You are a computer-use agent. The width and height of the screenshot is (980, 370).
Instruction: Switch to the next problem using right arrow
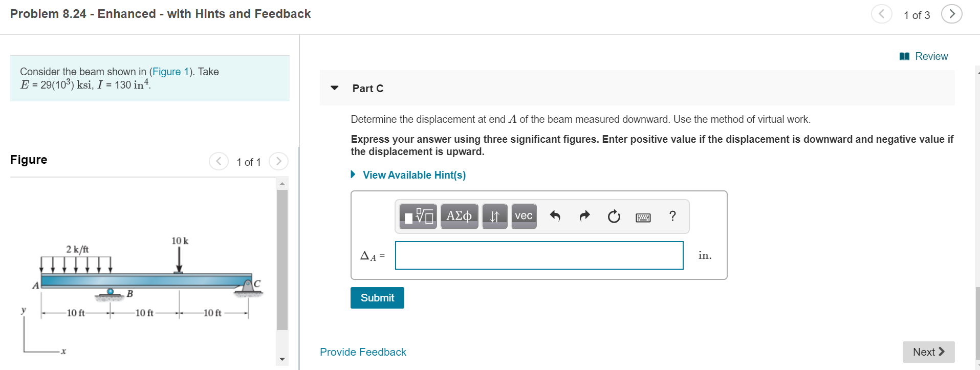click(x=951, y=14)
